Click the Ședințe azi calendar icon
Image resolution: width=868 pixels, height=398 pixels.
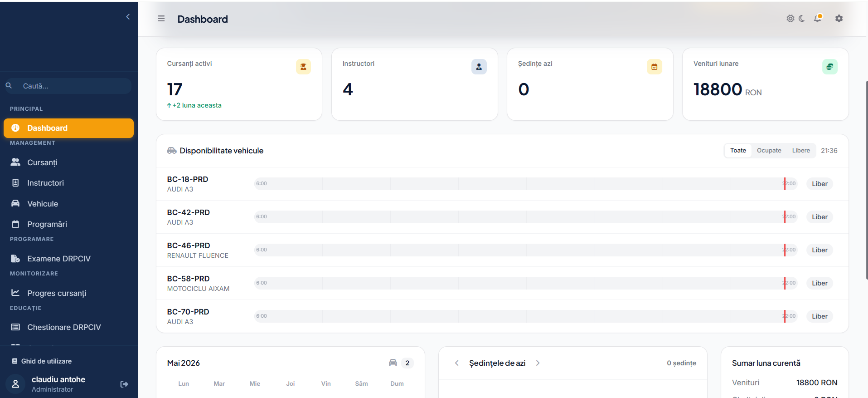click(655, 67)
